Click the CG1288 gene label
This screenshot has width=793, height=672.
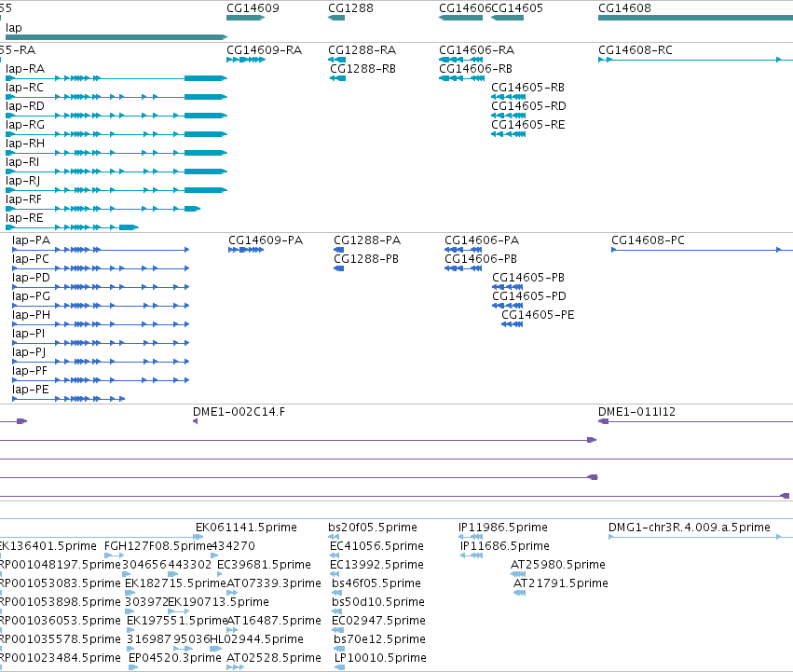tap(350, 8)
